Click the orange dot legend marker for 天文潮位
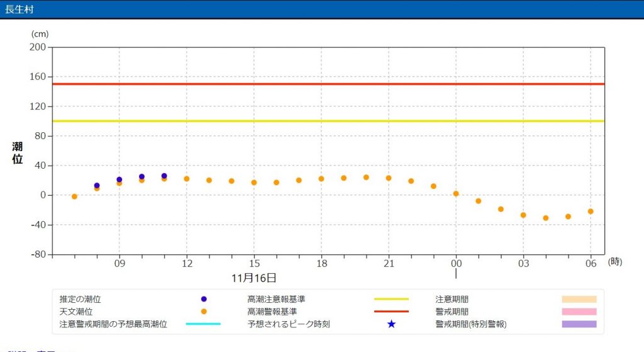This screenshot has height=352, width=644. (x=204, y=311)
